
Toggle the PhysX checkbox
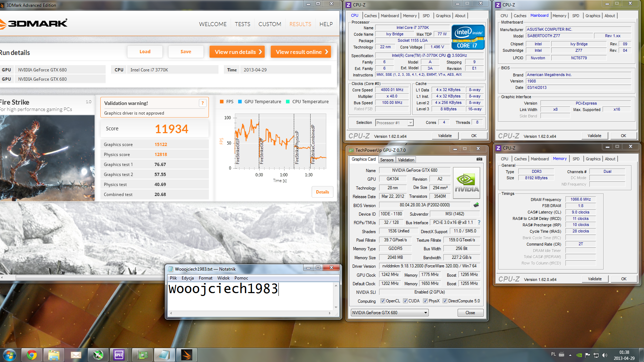tap(425, 301)
